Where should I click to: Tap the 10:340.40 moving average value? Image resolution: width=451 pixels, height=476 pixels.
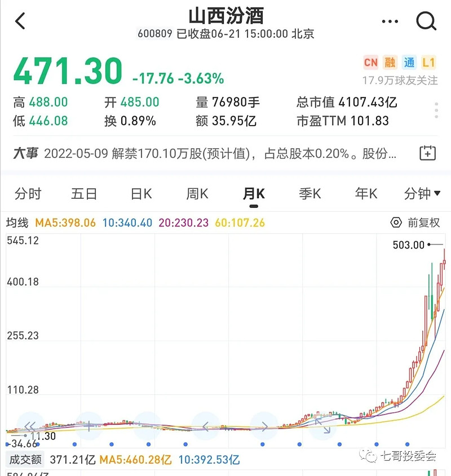[x=127, y=223]
